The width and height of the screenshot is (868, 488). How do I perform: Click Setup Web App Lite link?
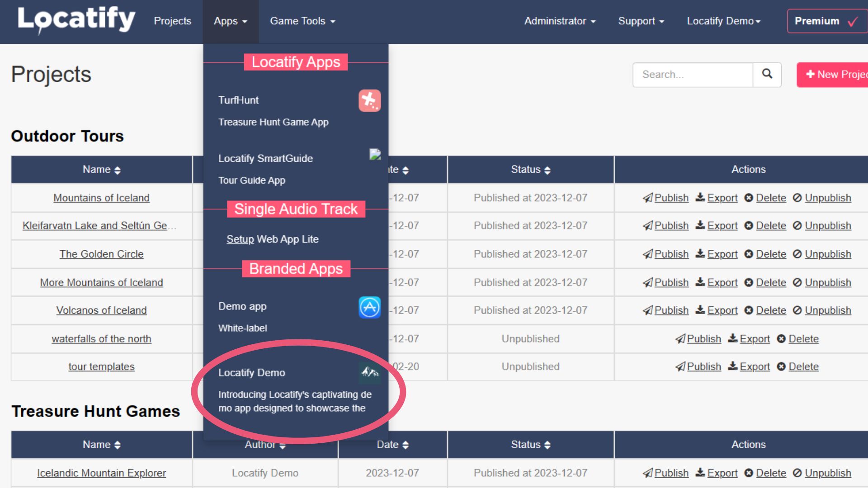click(272, 239)
